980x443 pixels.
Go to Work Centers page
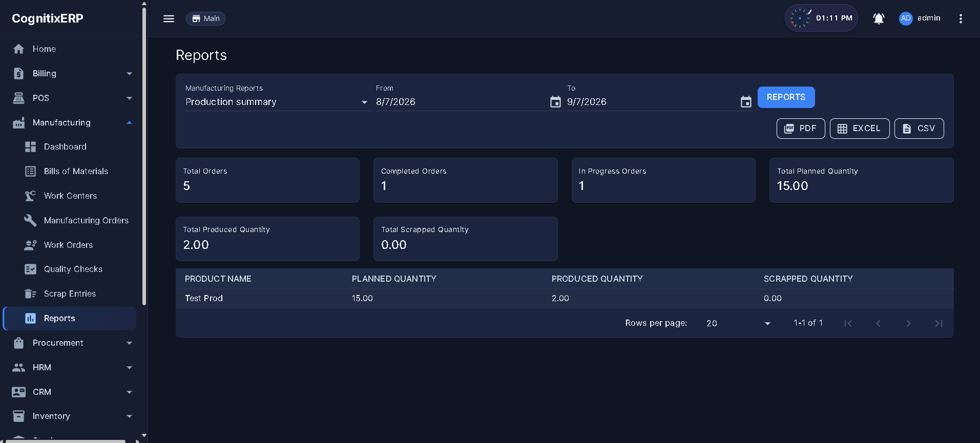click(x=70, y=196)
